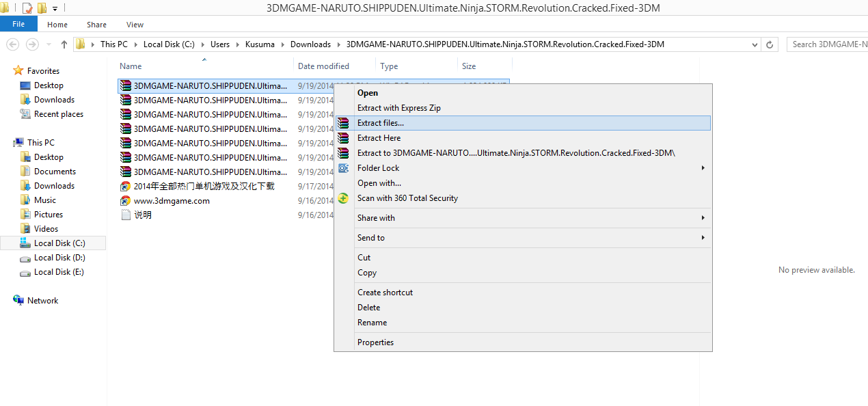The height and width of the screenshot is (406, 868).
Task: Click the Forward navigation arrow
Action: click(32, 44)
